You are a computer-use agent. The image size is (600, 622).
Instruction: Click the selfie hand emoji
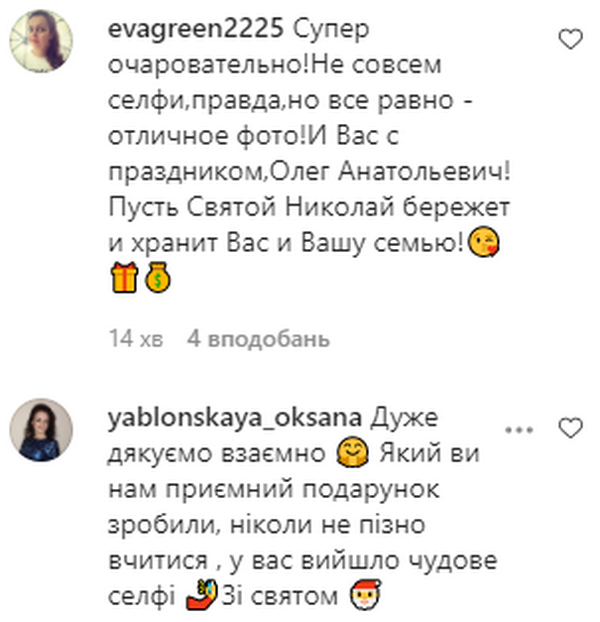(x=202, y=594)
